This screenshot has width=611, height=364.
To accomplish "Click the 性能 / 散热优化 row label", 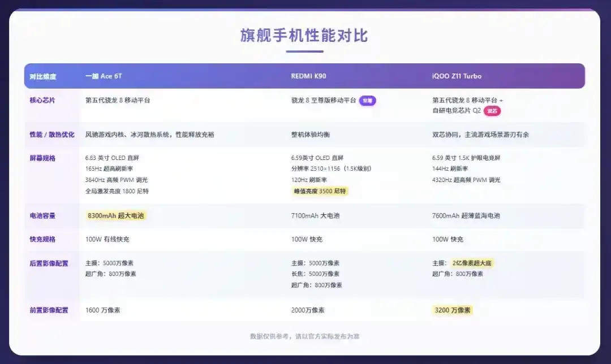I will 52,135.
